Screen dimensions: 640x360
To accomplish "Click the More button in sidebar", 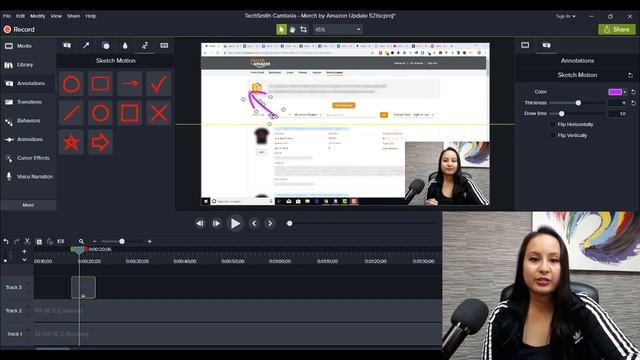I will click(x=28, y=205).
